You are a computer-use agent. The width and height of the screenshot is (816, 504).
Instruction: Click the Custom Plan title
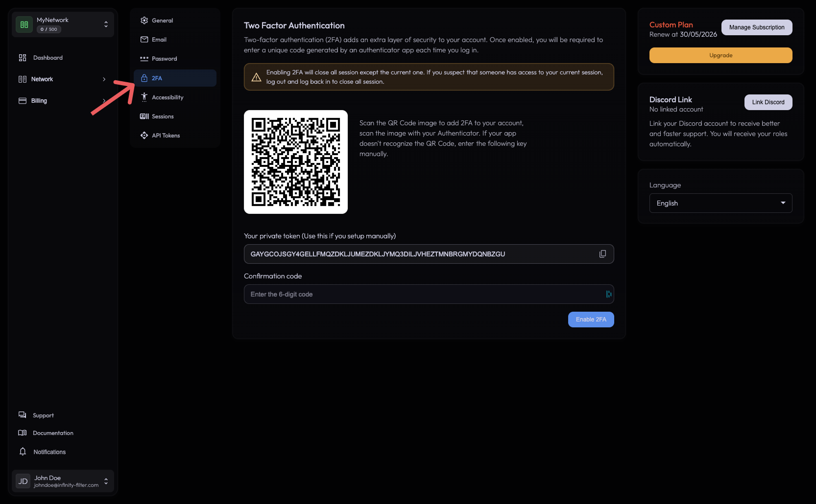pos(671,24)
